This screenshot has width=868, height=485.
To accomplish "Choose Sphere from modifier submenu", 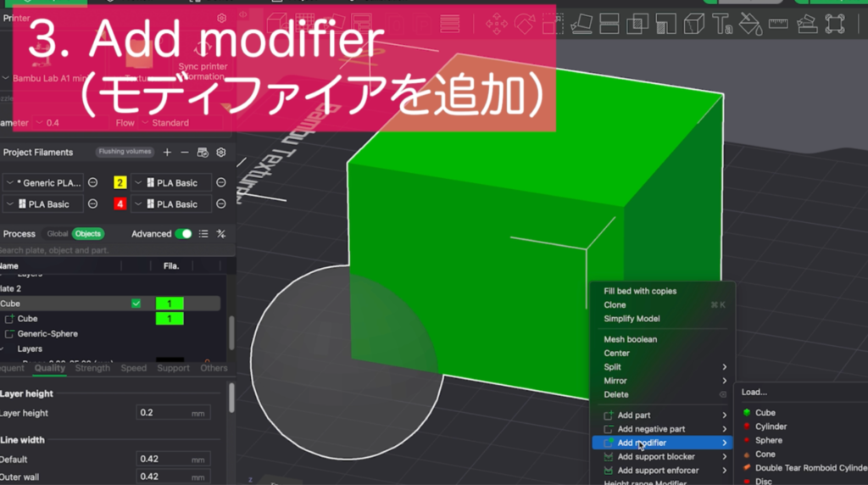I will (x=768, y=440).
